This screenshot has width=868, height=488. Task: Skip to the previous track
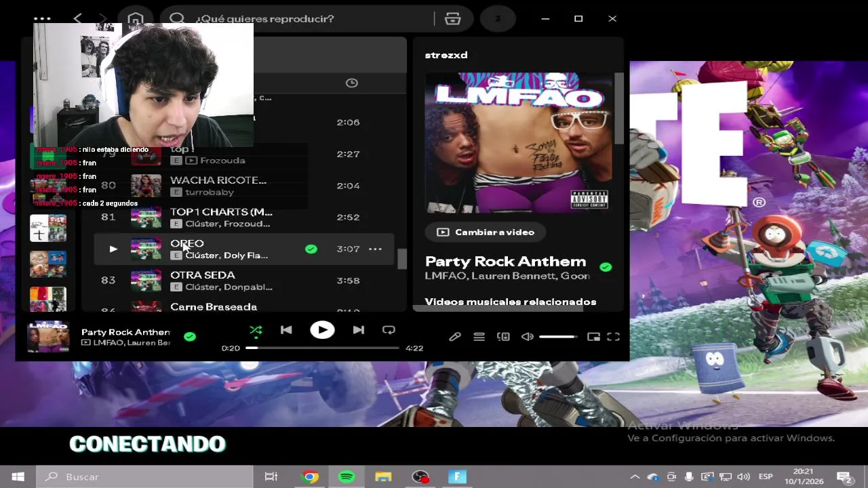[286, 330]
